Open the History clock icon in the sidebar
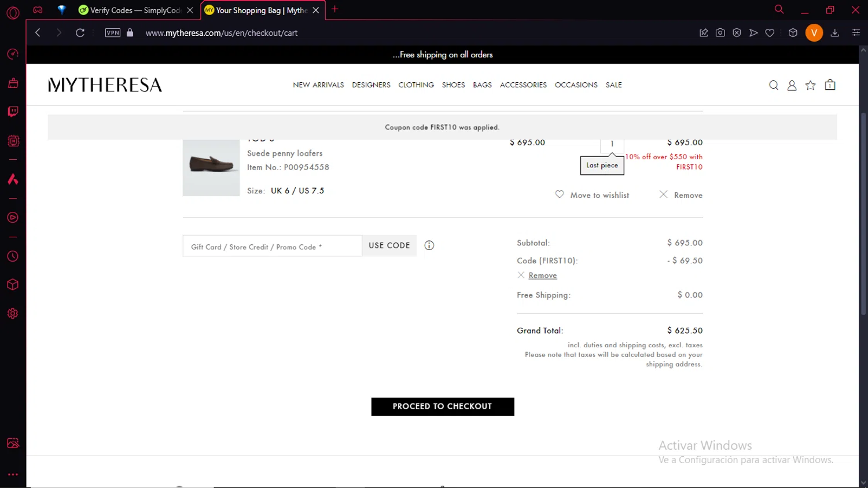Image resolution: width=868 pixels, height=488 pixels. 13,256
